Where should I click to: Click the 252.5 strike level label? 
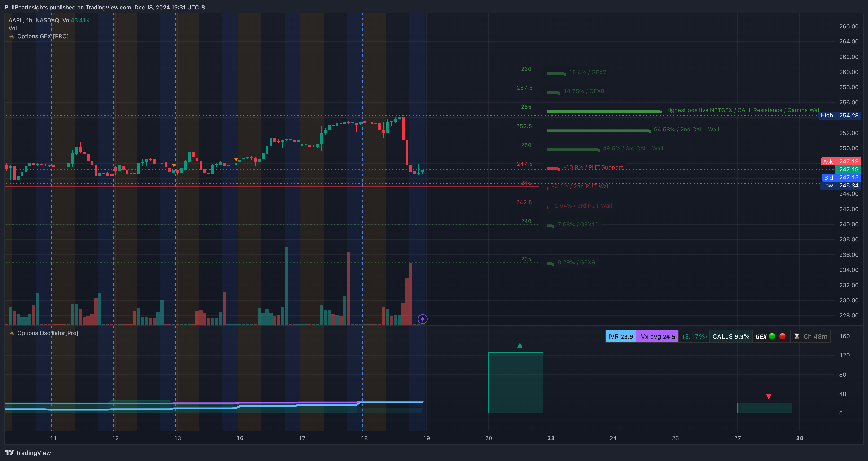pos(524,126)
